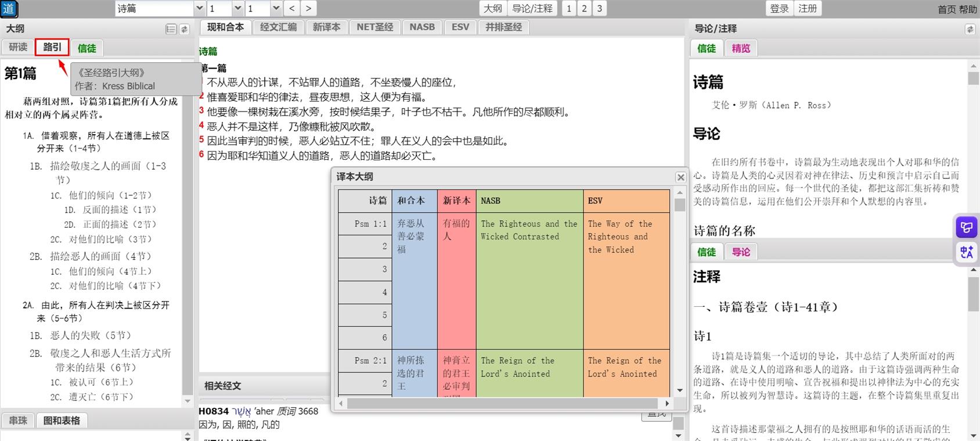Screen dimensions: 980x441
Task: Switch to the 串珠 bottom tab
Action: click(x=18, y=420)
